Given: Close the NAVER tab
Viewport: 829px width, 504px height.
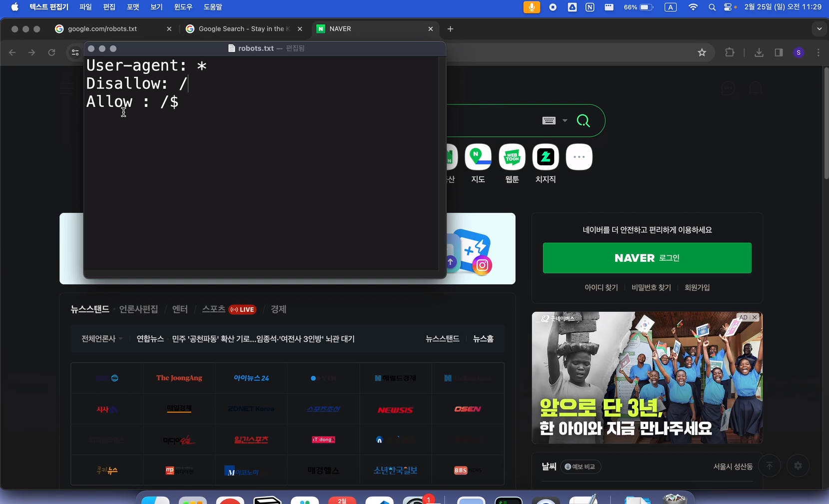Looking at the screenshot, I should (x=430, y=29).
